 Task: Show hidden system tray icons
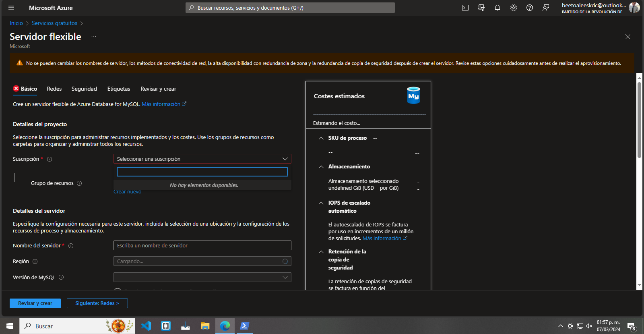point(560,326)
